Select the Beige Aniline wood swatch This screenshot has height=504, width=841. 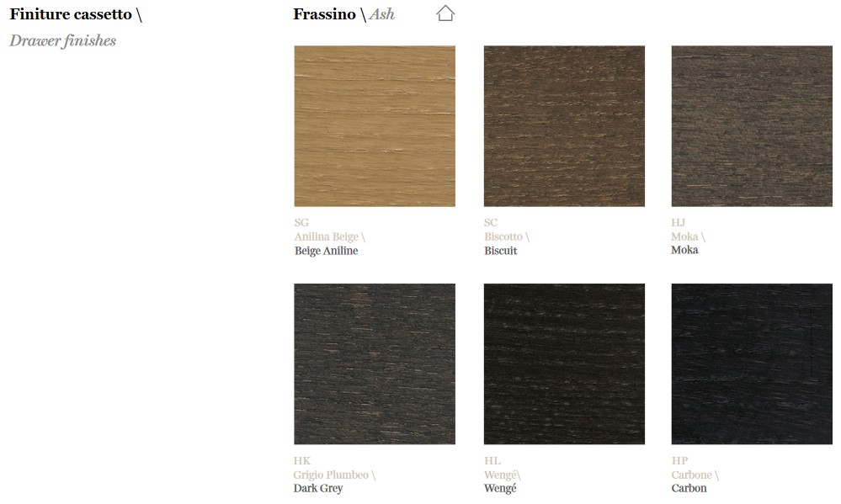[x=375, y=126]
